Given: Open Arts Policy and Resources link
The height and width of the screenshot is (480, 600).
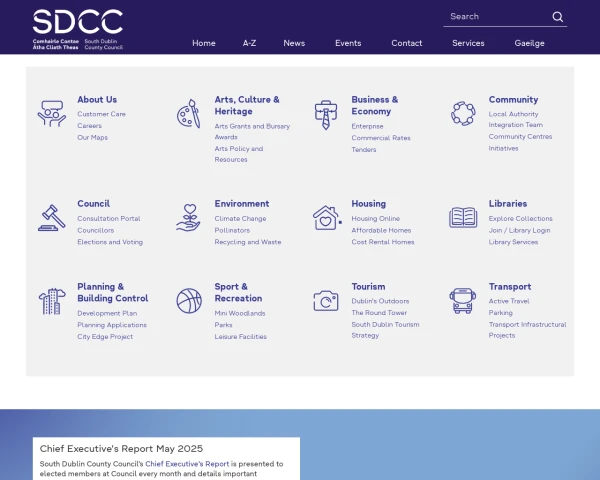Looking at the screenshot, I should pos(238,154).
